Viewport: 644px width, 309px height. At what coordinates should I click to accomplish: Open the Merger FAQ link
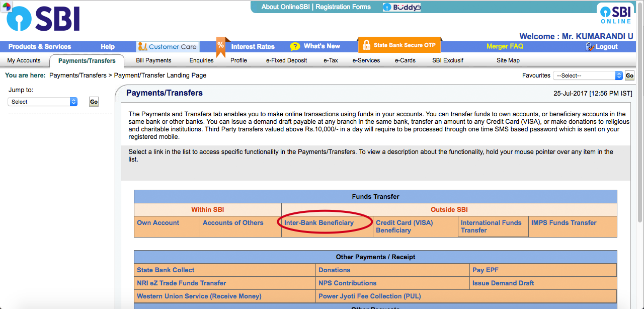(x=505, y=46)
